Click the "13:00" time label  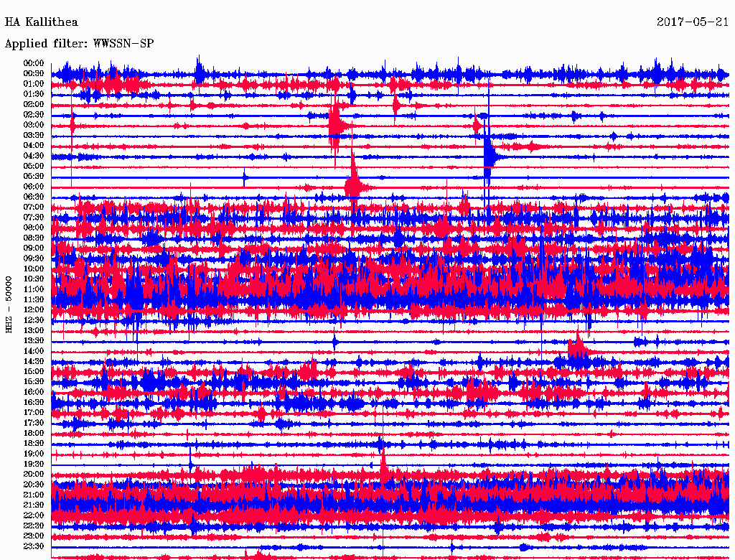point(34,330)
